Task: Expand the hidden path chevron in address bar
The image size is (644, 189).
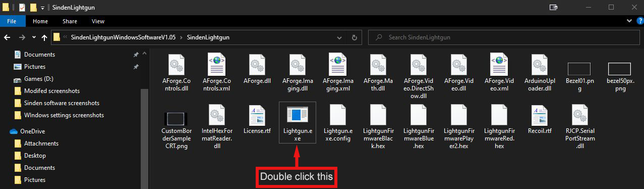Action: 65,37
